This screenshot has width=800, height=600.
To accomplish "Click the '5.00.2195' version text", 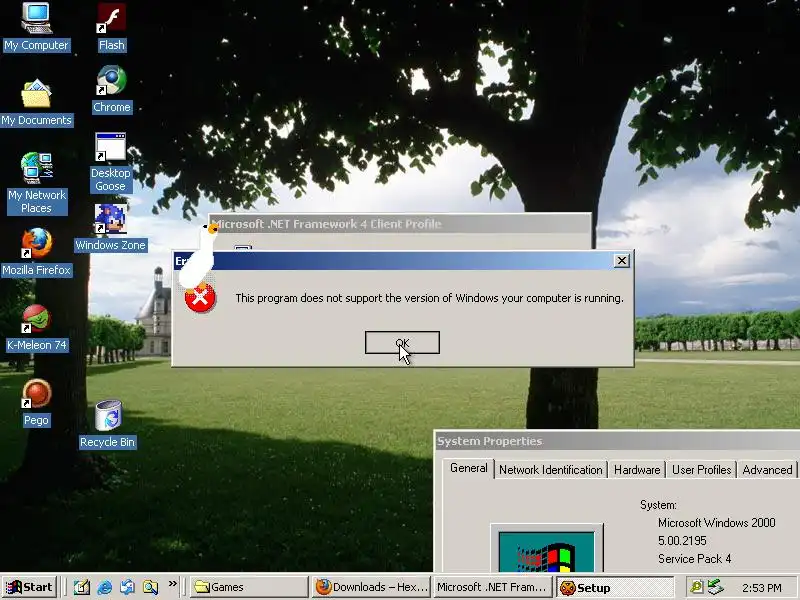I will pos(682,540).
